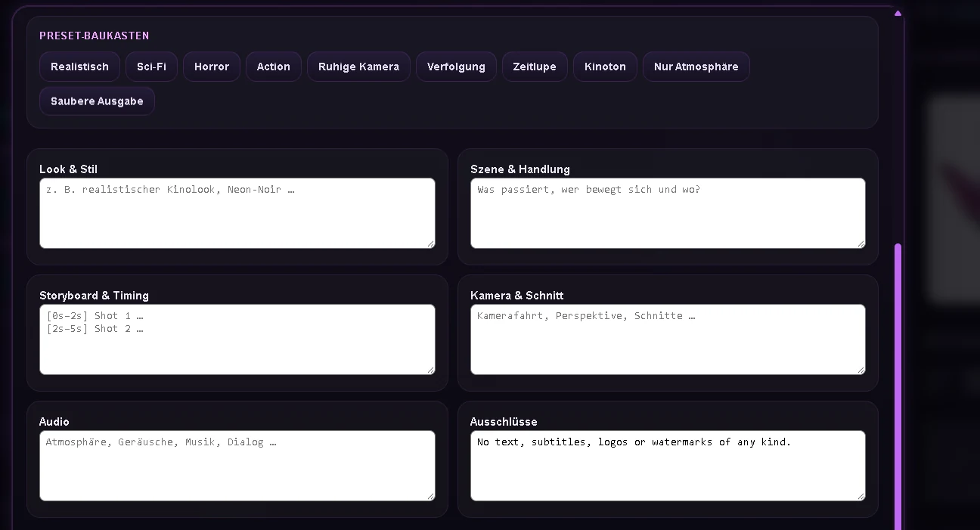This screenshot has height=530, width=980.
Task: Click the Kamera & Schnitt text area
Action: [668, 339]
